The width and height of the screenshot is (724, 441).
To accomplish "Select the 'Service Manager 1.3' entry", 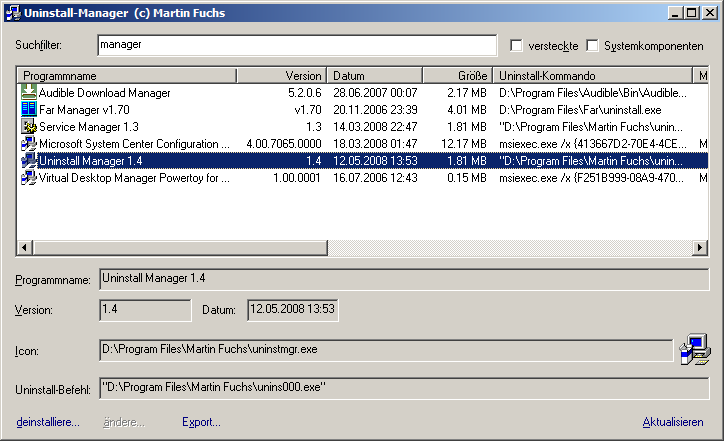I will coord(89,127).
